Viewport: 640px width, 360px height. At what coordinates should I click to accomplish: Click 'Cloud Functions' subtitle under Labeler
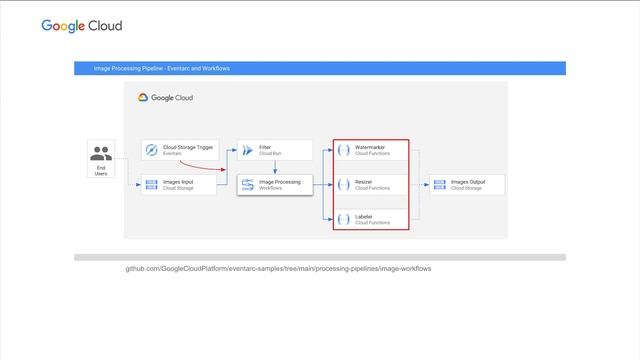372,223
